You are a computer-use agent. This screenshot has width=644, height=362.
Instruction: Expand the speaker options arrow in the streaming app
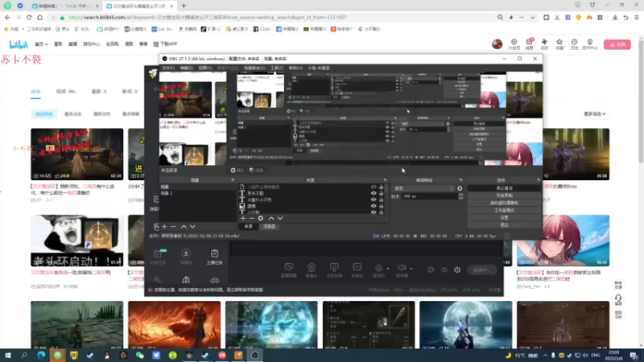tap(411, 269)
